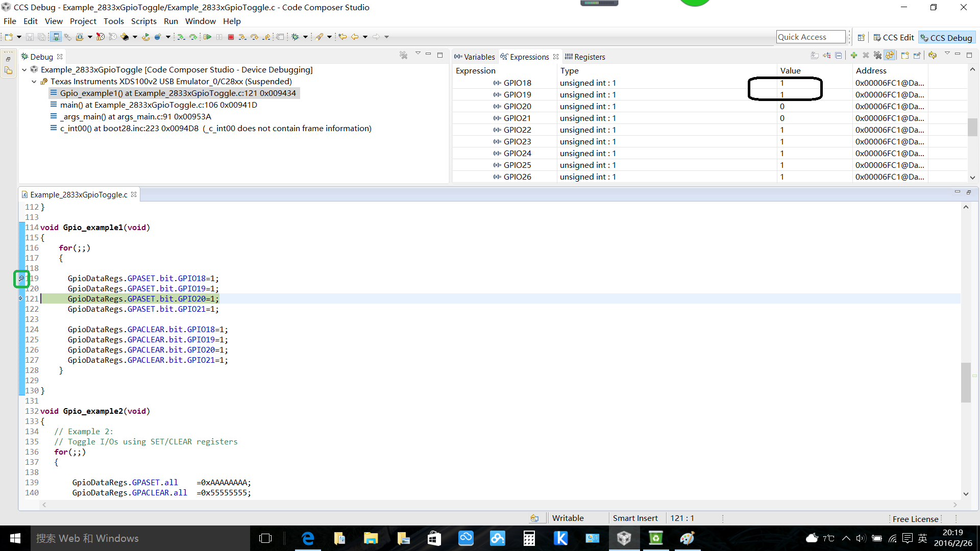Image resolution: width=980 pixels, height=551 pixels.
Task: Open the Debug bug icon dropdown arrow
Action: [x=305, y=37]
